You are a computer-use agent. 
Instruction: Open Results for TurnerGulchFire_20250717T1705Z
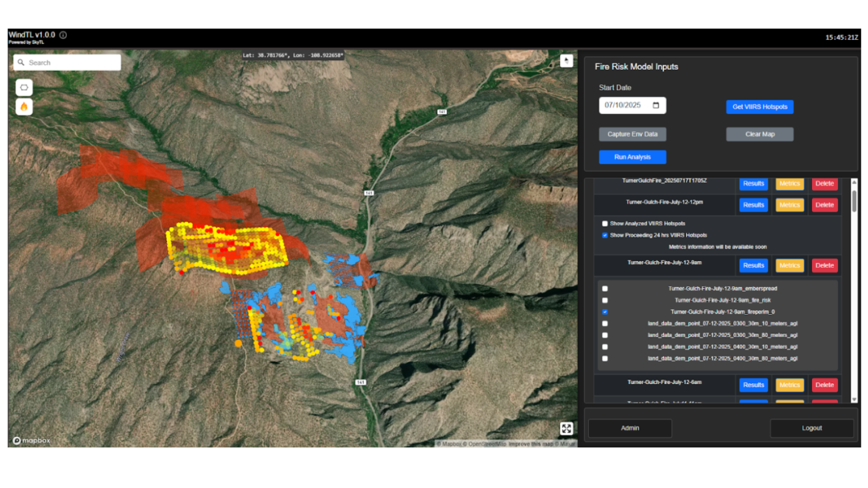[x=754, y=184]
